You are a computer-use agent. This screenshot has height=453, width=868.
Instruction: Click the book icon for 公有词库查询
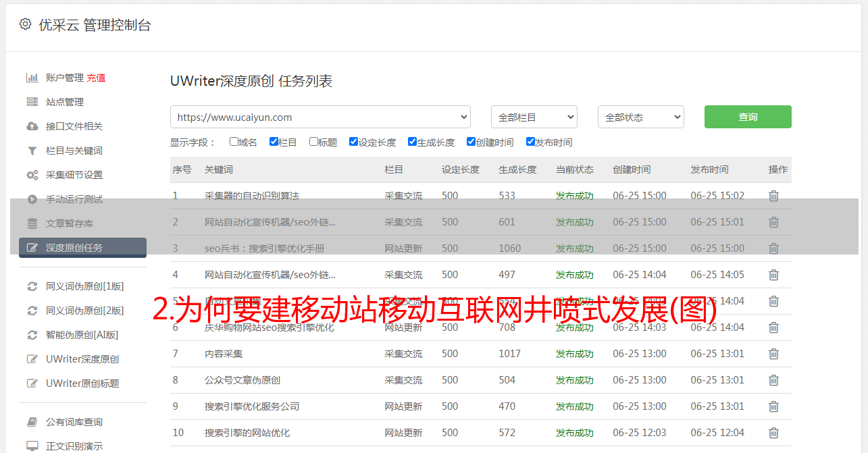32,422
